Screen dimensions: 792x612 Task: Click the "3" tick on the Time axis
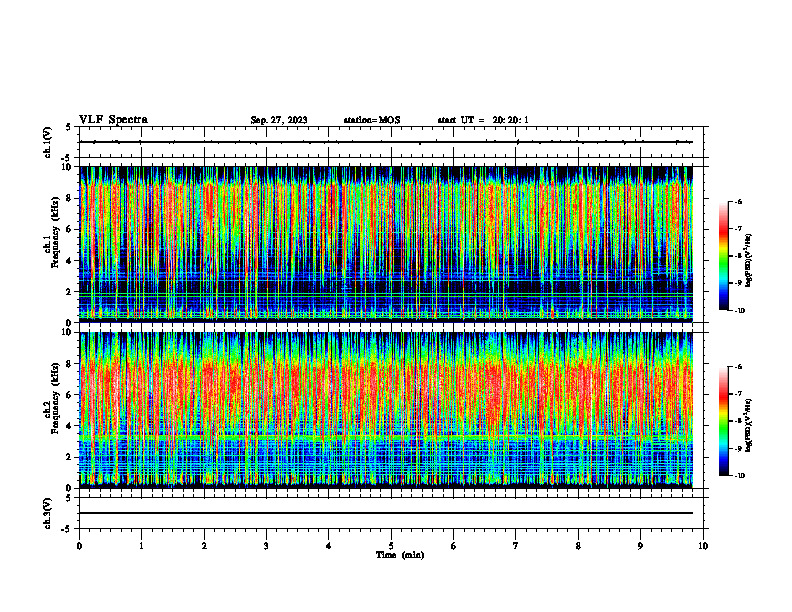pos(266,546)
